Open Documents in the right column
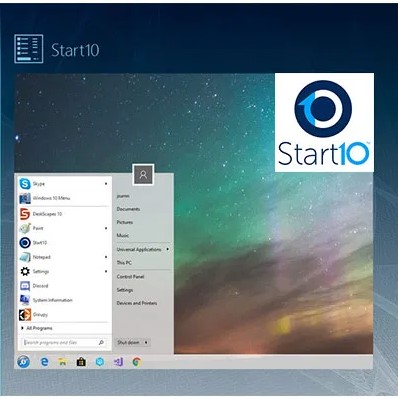 tap(128, 209)
